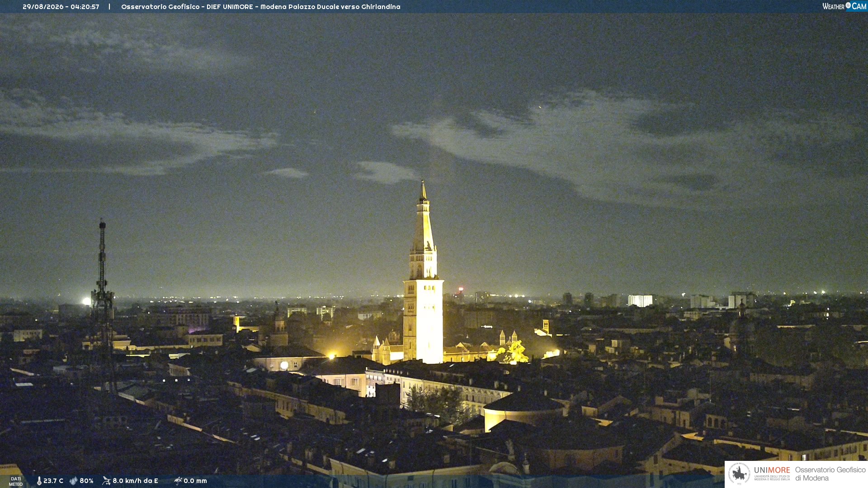Click the 80% humidity value
Viewport: 868px width, 488px height.
[86, 481]
